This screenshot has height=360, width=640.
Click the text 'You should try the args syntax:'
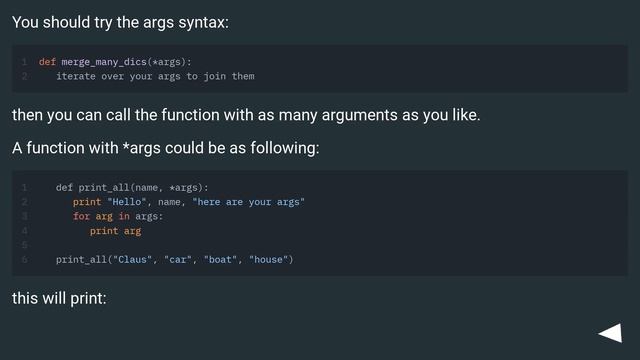click(x=120, y=22)
